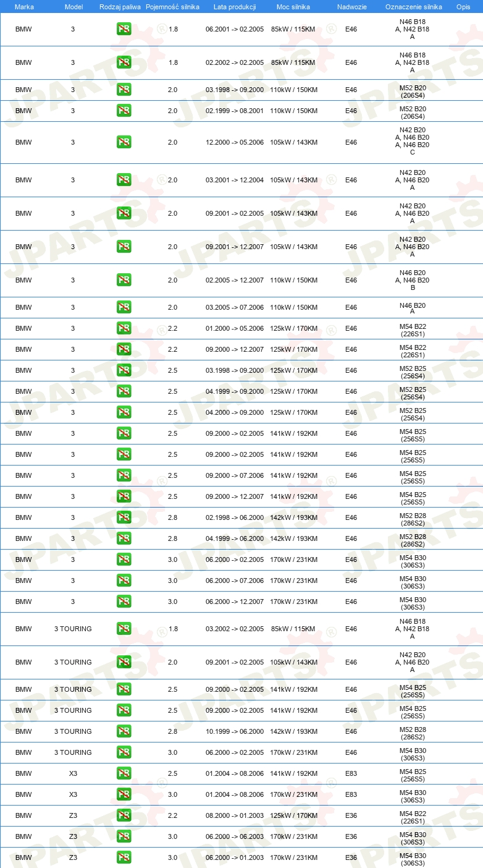Click fuel icon in 04.1999 -> 06.2000 row
The width and height of the screenshot is (483, 868).
pyautogui.click(x=124, y=538)
